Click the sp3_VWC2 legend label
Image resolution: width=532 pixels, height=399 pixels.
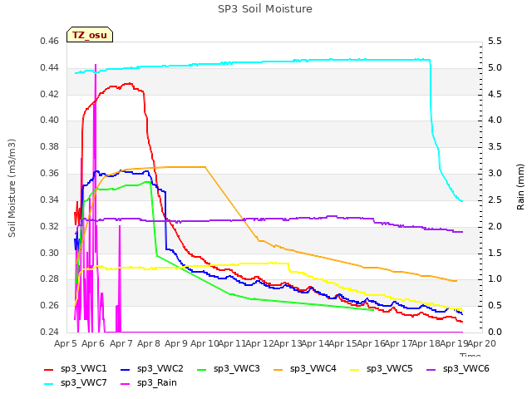click(160, 368)
